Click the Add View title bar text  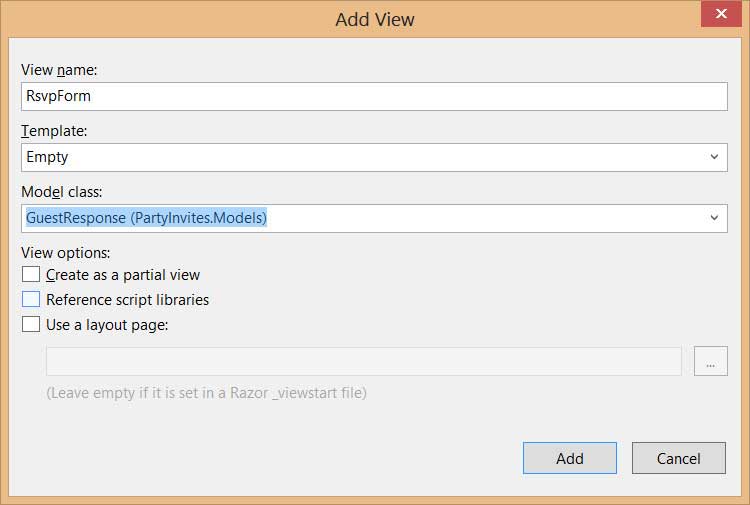click(x=375, y=20)
